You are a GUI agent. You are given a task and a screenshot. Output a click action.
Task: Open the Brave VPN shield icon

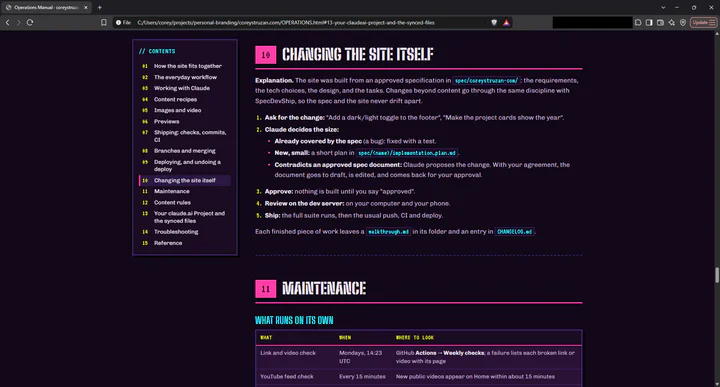pyautogui.click(x=683, y=22)
